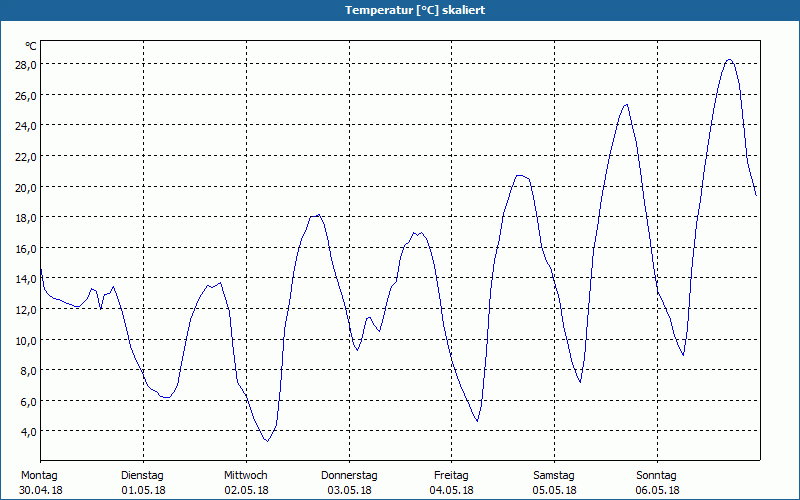Select the 12,0 axis value
800x500 pixels.
pyautogui.click(x=26, y=310)
